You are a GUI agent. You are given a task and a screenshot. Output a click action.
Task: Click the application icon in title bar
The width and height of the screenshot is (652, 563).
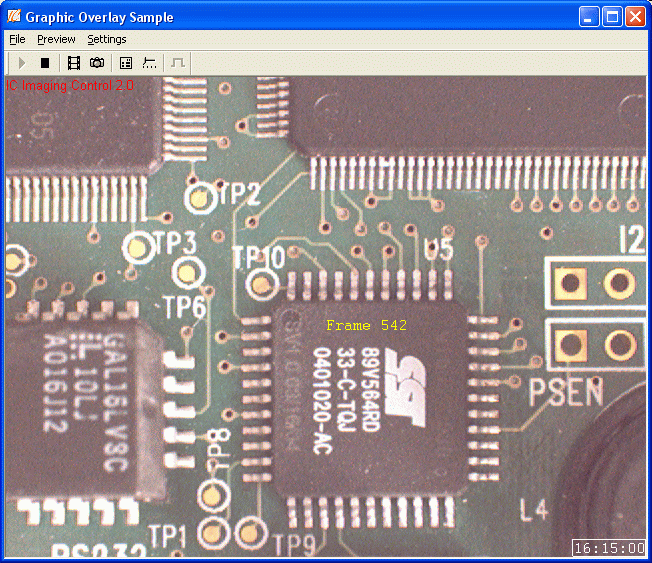(x=13, y=17)
